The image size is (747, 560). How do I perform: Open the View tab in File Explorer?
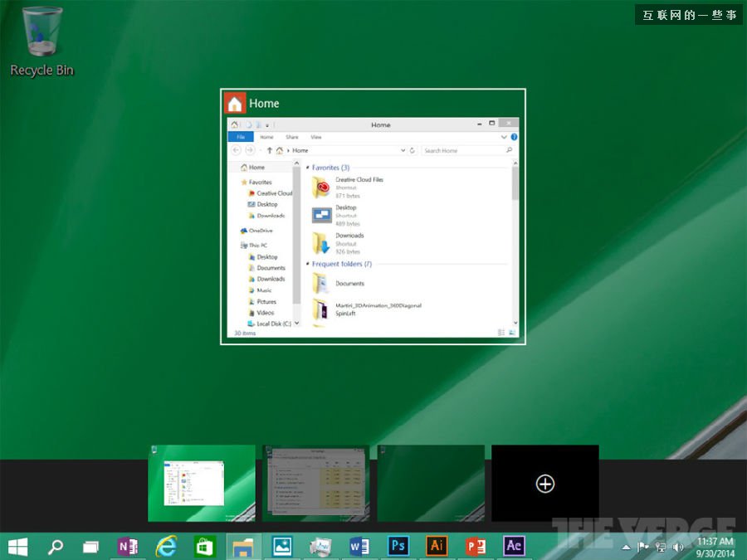click(x=317, y=137)
